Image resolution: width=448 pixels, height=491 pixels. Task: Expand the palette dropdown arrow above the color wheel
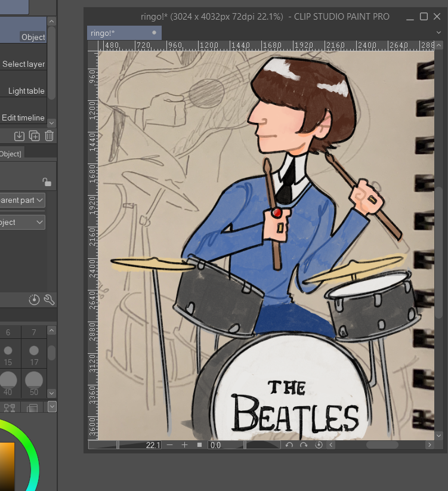(x=52, y=406)
